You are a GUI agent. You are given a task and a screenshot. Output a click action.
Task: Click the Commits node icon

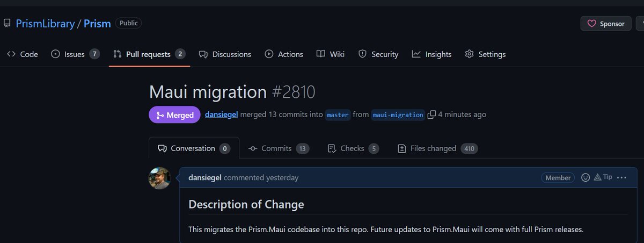(x=253, y=148)
